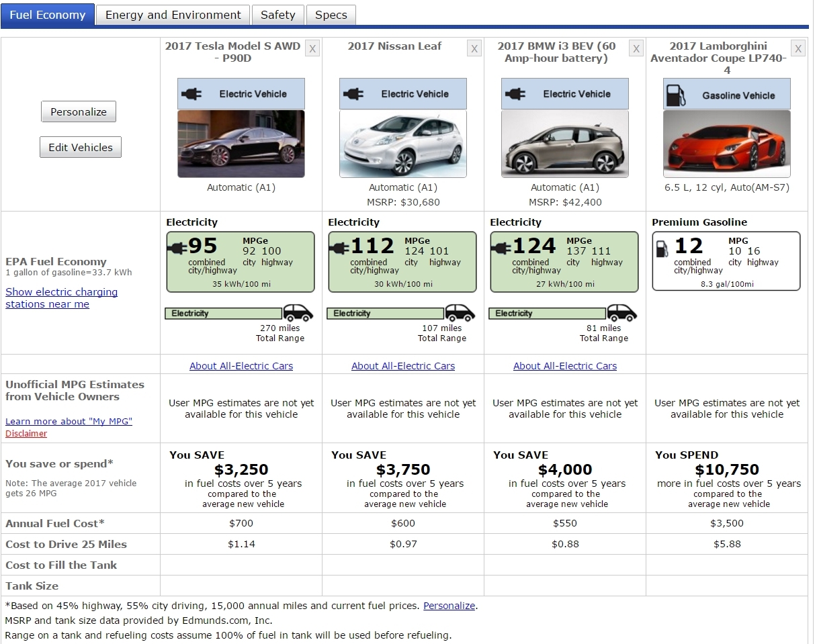Click the Personalize button
Viewport: 817px width, 644px height.
point(79,111)
